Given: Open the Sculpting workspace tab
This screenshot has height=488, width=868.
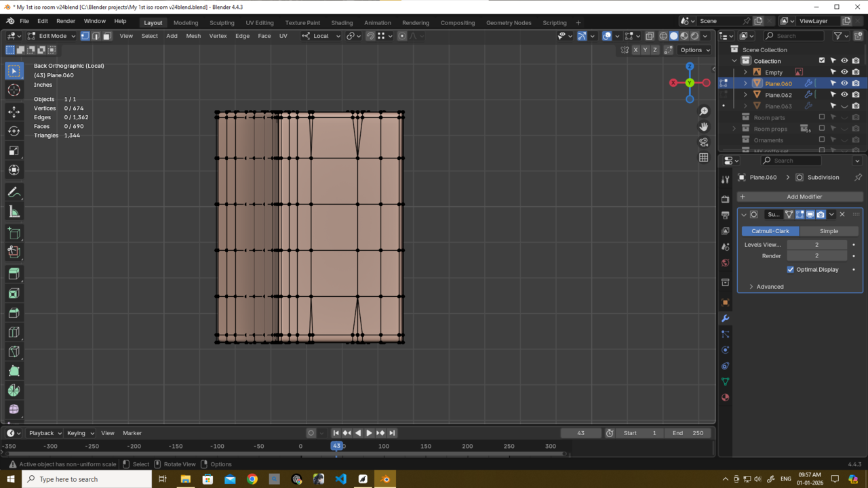Looking at the screenshot, I should click(x=222, y=22).
